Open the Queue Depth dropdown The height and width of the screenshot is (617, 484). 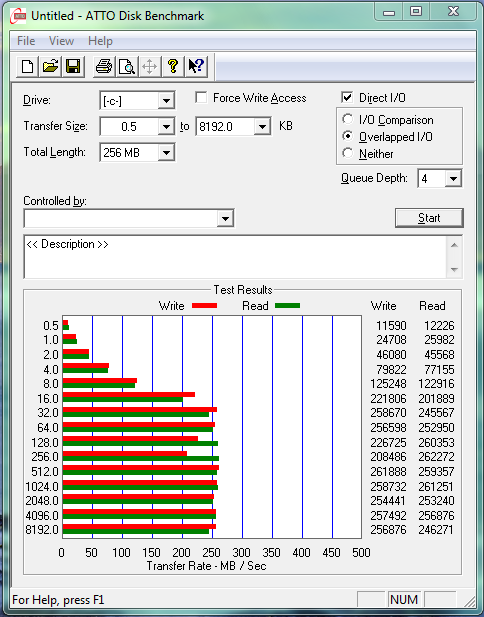(453, 179)
